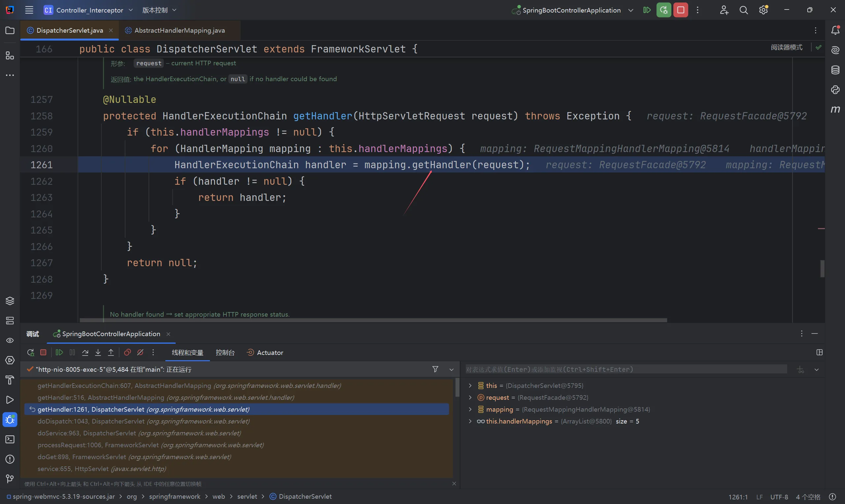Open the Maven tool window

click(835, 110)
